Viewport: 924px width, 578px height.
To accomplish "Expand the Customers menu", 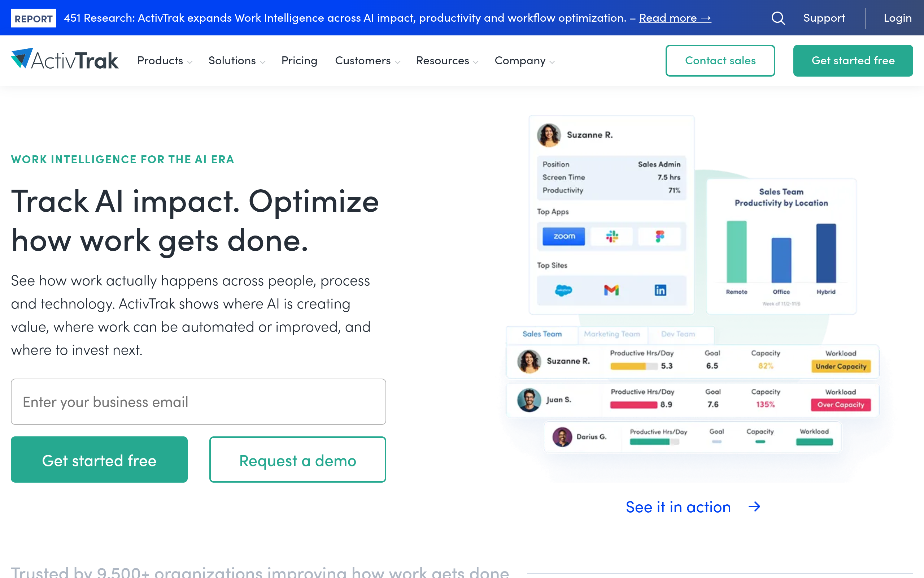I will (x=367, y=61).
